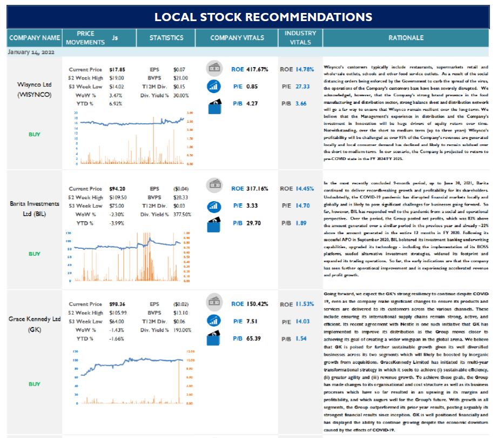504x438 pixels.
Task: Select the RATIONALE column header
Action: pyautogui.click(x=406, y=38)
